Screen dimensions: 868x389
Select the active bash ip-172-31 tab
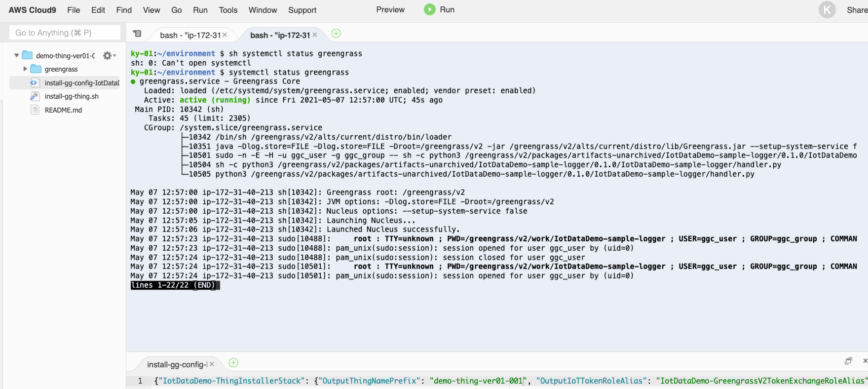coord(280,35)
